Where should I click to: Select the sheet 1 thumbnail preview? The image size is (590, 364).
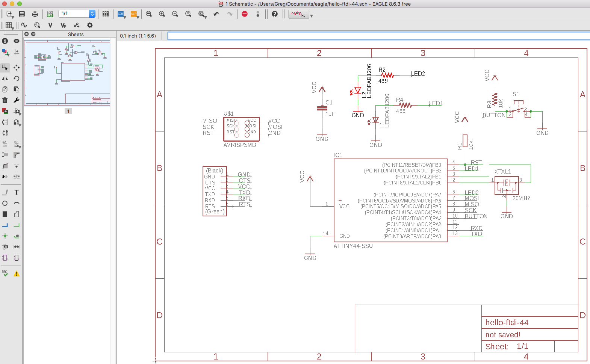(67, 72)
